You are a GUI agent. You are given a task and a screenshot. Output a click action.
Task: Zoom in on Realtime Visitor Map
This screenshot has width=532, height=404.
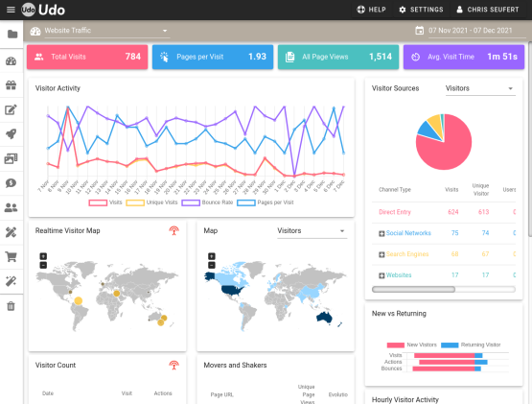[x=43, y=256]
